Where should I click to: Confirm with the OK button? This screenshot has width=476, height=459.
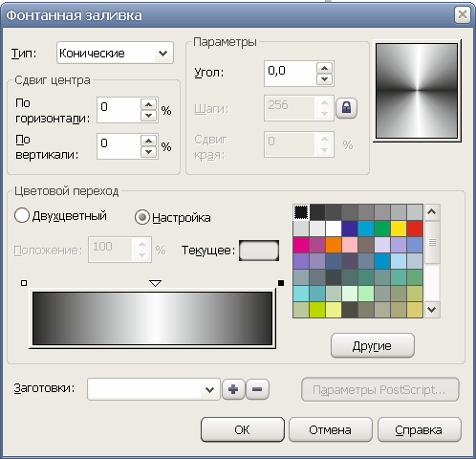pos(243,429)
